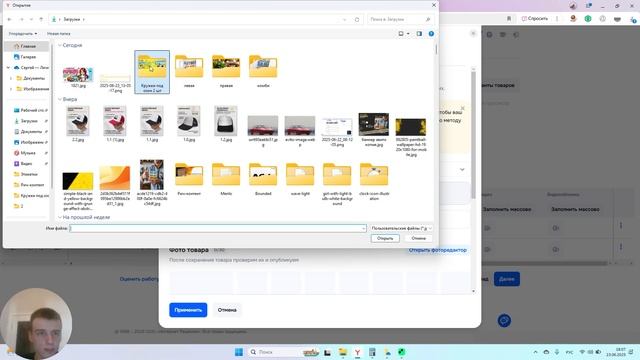640x360 pixels.
Task: Click the Загрузки address bar segment
Action: [x=71, y=19]
